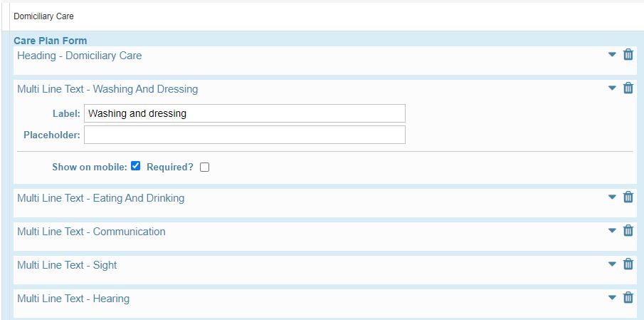Click the Hearing row trash icon
Image resolution: width=644 pixels, height=320 pixels.
[x=628, y=297]
